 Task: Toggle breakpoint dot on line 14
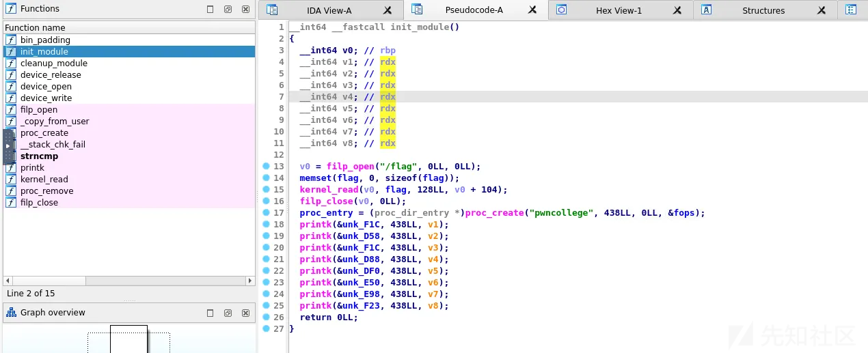click(x=266, y=178)
